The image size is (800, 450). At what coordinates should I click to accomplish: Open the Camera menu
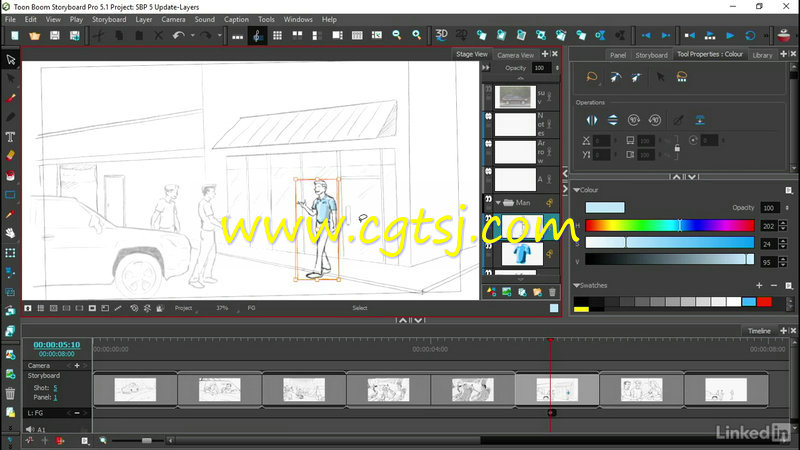[173, 19]
